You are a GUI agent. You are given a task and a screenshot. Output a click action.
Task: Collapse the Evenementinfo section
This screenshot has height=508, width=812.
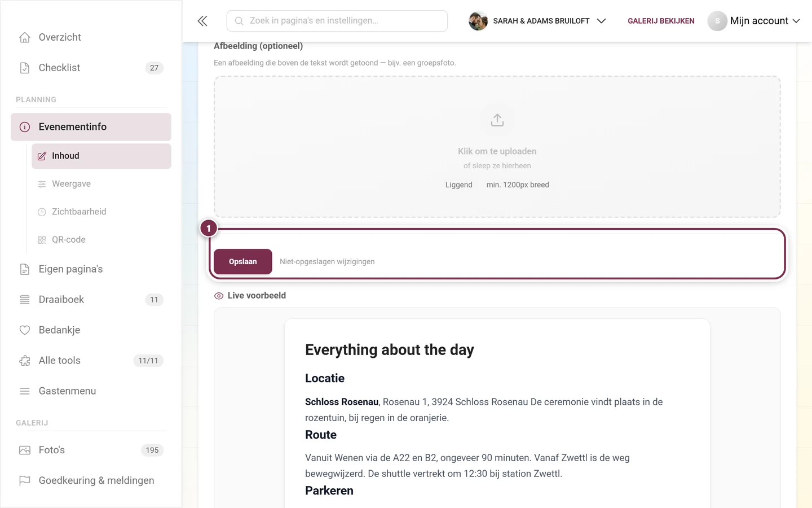(x=91, y=127)
